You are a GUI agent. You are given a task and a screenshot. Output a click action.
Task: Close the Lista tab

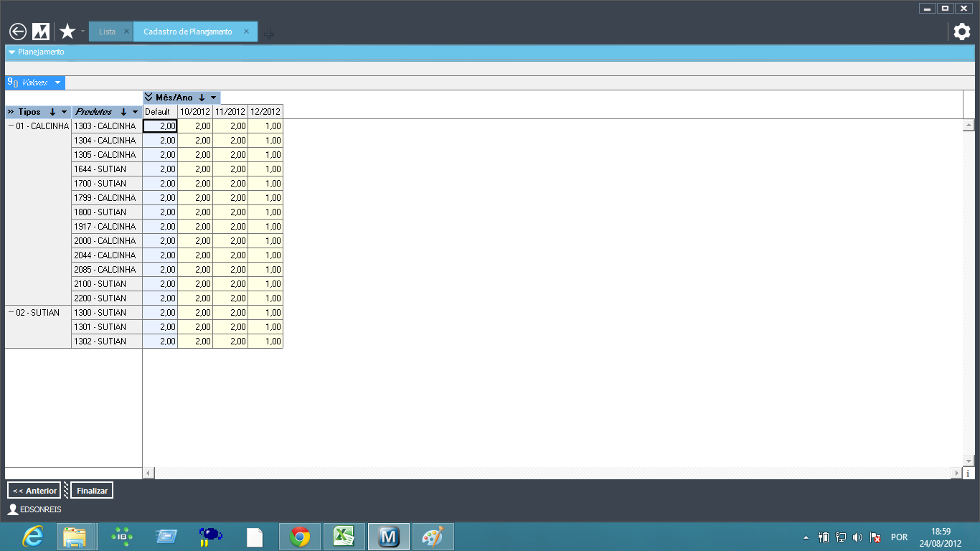(126, 32)
